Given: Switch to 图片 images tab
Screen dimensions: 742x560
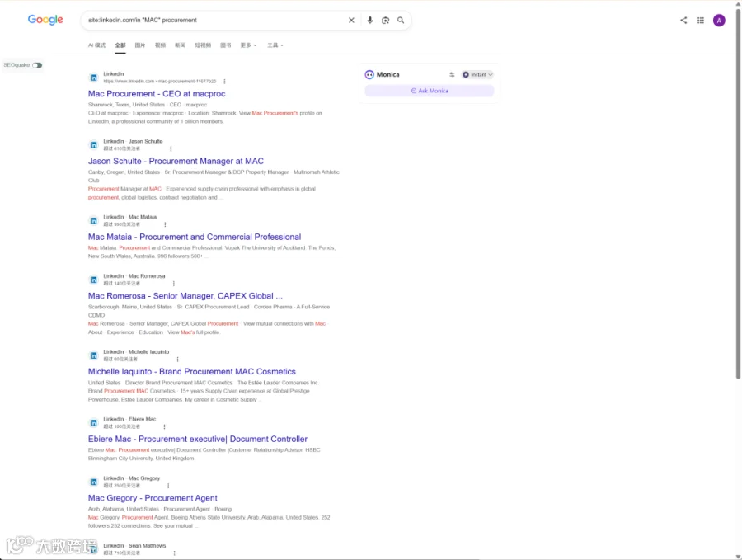Looking at the screenshot, I should click(140, 45).
